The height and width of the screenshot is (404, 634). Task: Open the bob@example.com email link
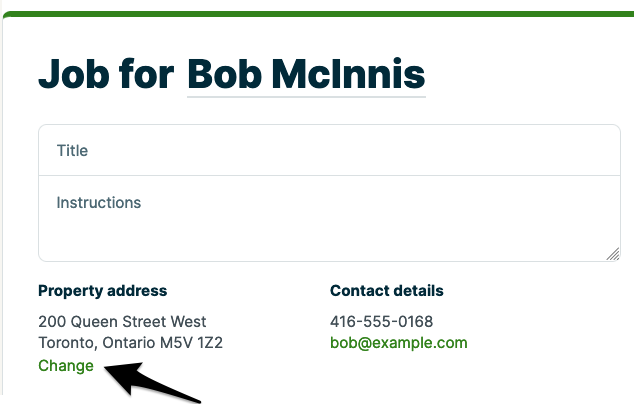tap(399, 343)
